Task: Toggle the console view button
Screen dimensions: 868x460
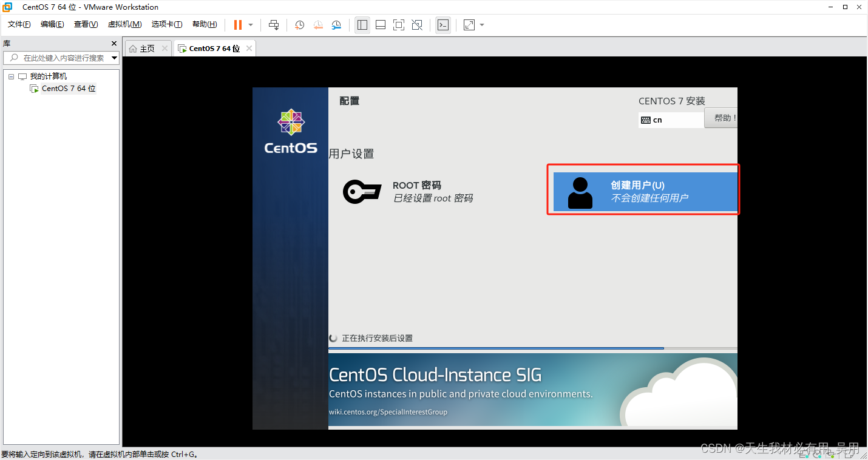Action: click(x=443, y=25)
